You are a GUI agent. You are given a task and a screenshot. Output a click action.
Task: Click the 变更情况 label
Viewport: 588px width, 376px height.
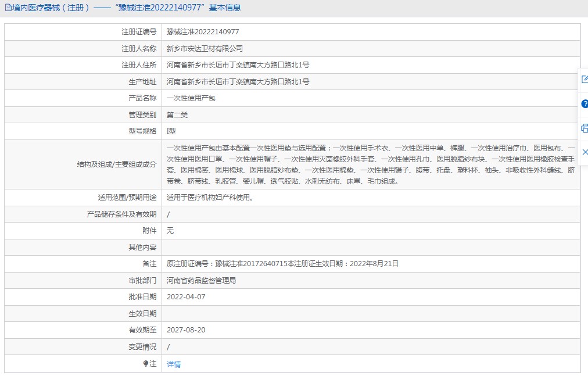point(142,347)
